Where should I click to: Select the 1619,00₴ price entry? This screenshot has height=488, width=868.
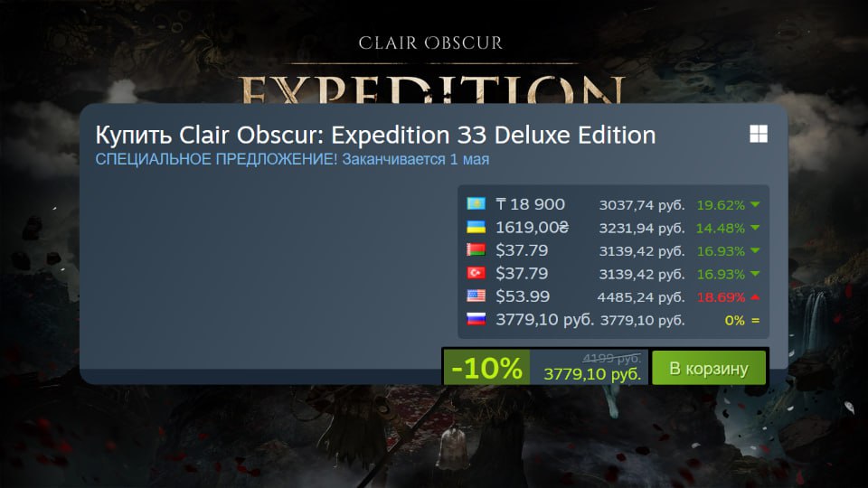(x=532, y=228)
